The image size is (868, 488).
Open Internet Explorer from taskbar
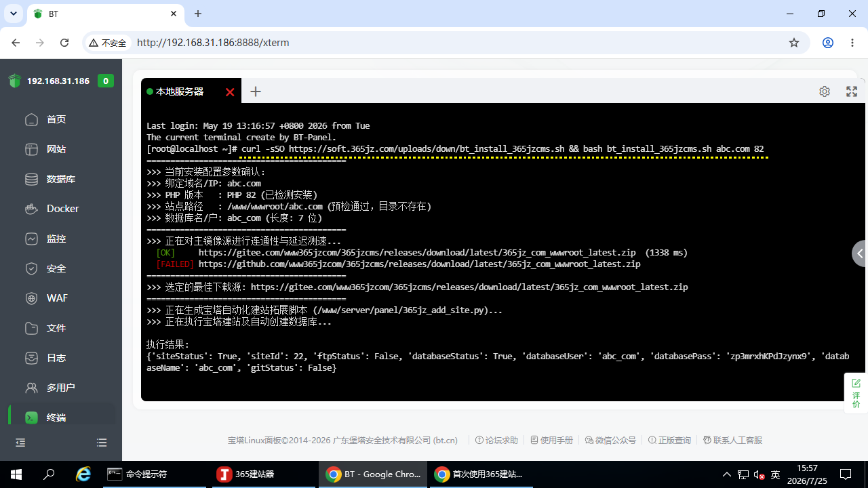pyautogui.click(x=83, y=474)
